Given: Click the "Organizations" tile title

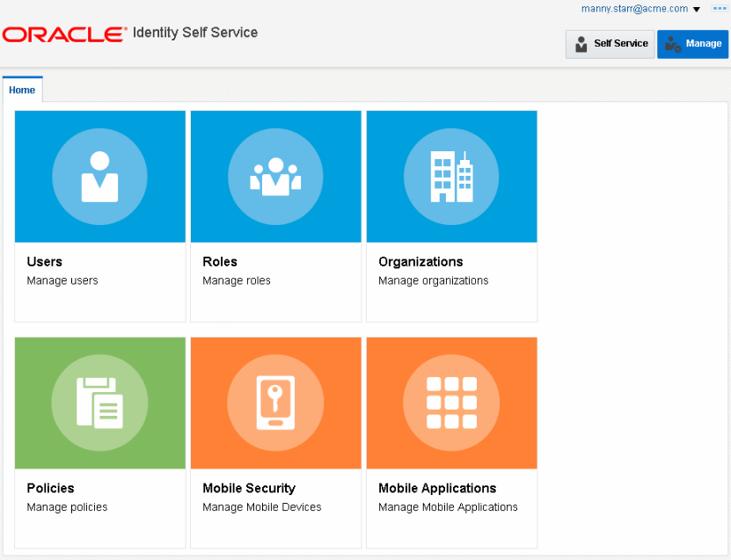Looking at the screenshot, I should point(420,262).
